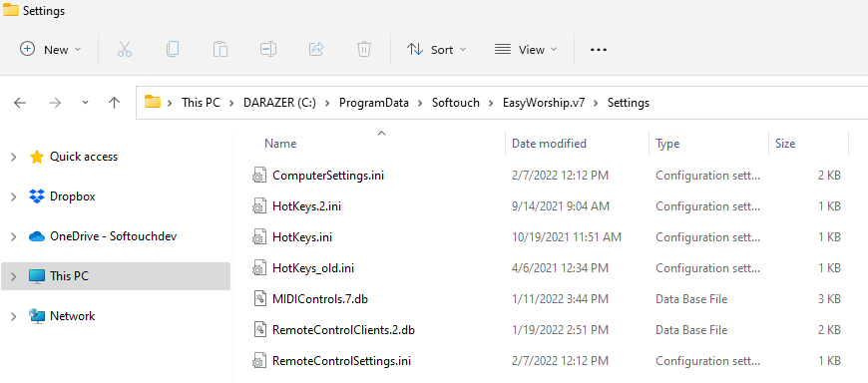Click the Delete trash can icon
This screenshot has width=868, height=383.
pyautogui.click(x=364, y=49)
